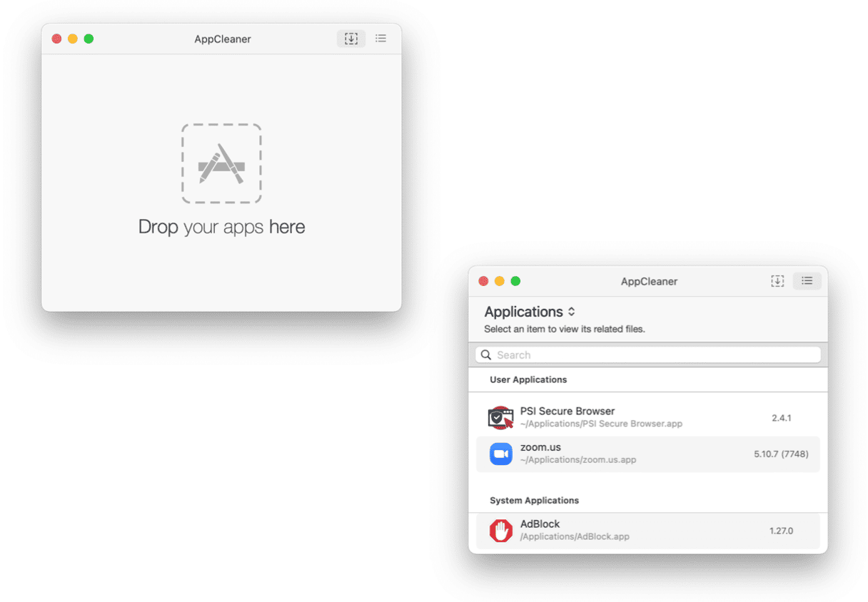Open drop mode from the Applications list window

point(777,281)
